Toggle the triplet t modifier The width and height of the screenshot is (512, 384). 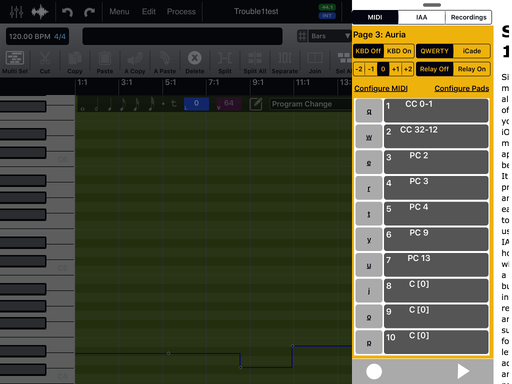(174, 104)
